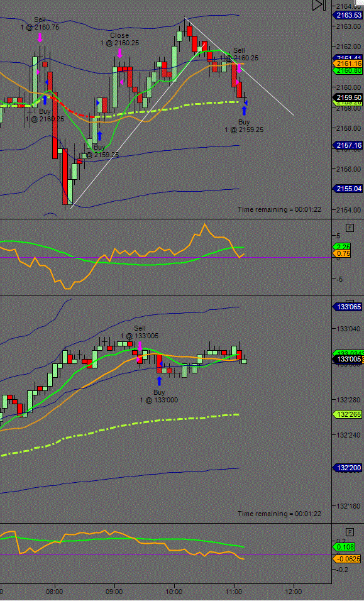The width and height of the screenshot is (364, 601).
Task: Click the black 133'005 last price marker
Action: tap(348, 359)
